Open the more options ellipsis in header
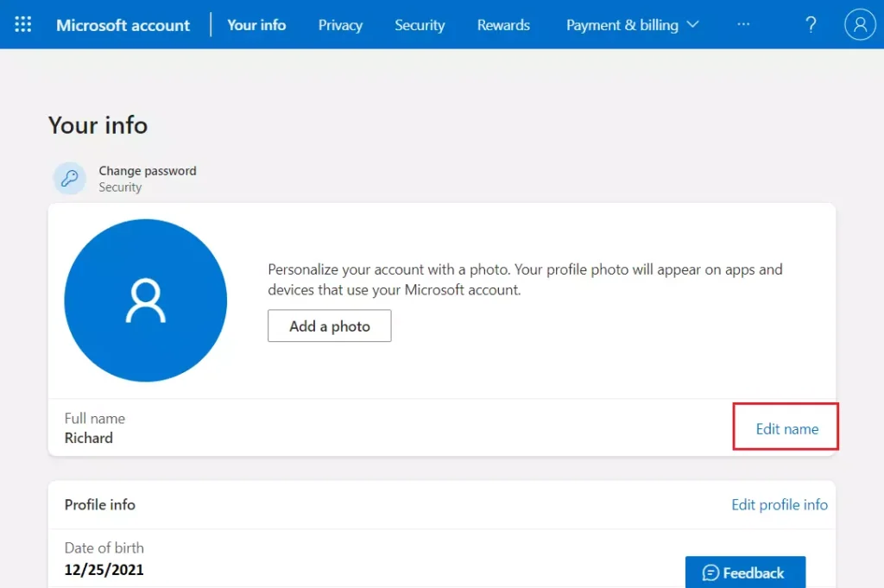The height and width of the screenshot is (588, 884). pyautogui.click(x=743, y=24)
